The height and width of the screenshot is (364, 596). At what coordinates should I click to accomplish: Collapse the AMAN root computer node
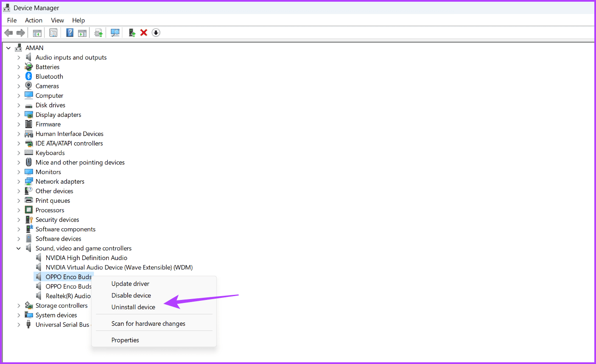pyautogui.click(x=8, y=48)
